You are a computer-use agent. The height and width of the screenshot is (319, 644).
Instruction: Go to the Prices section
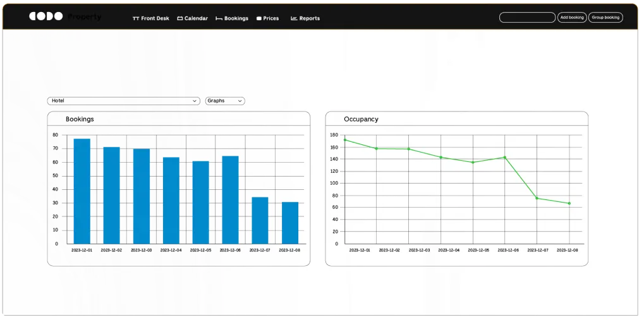(x=267, y=18)
